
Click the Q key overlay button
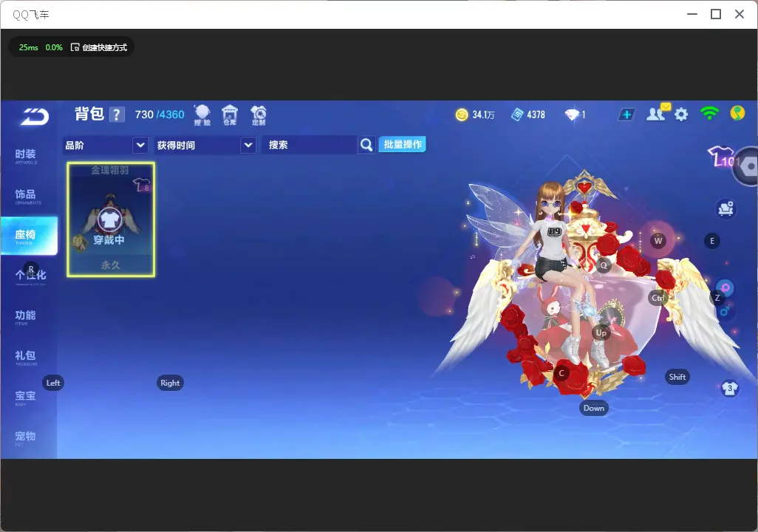(604, 265)
